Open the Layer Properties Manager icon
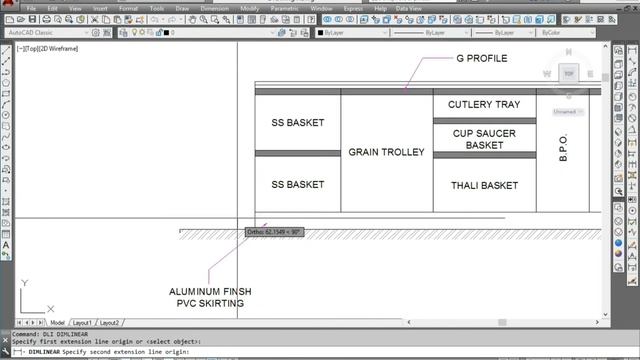Image resolution: width=640 pixels, height=360 pixels. (123, 33)
